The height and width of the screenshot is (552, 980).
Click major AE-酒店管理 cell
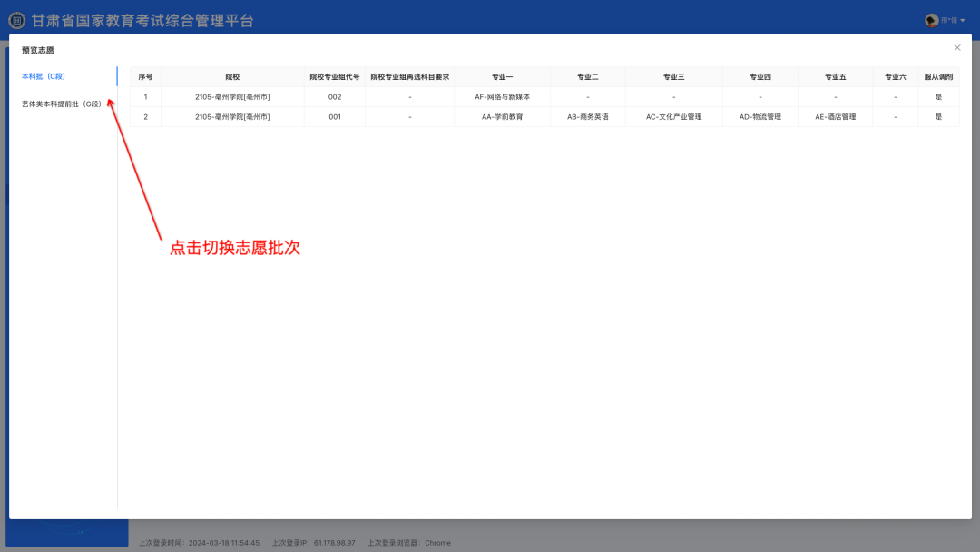(x=835, y=116)
